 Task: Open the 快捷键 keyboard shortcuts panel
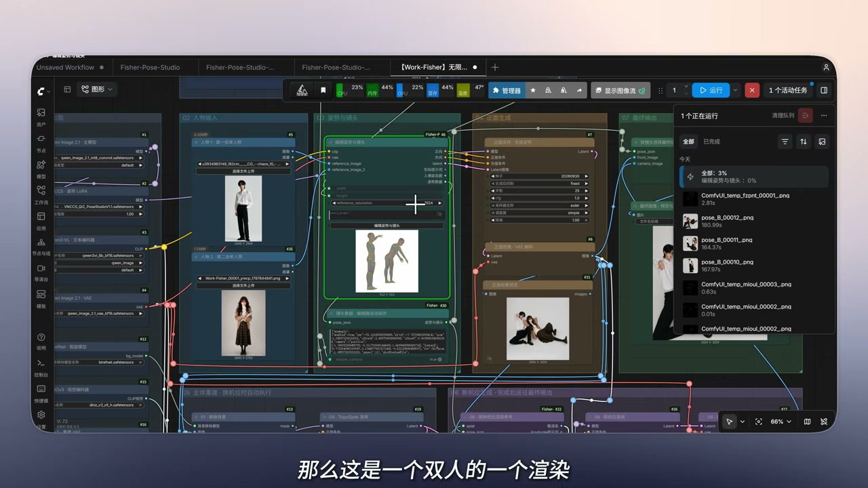tap(41, 393)
